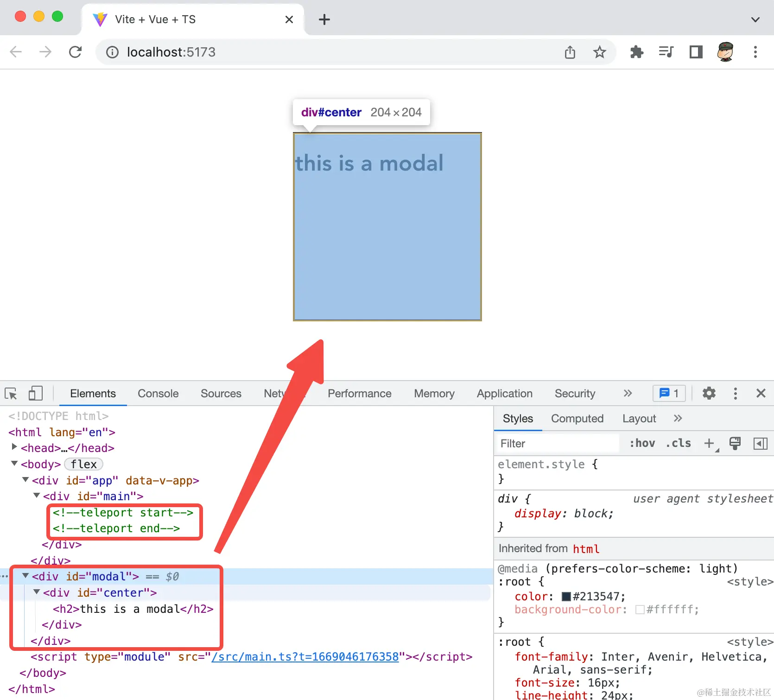Toggle the :hov element state
Viewport: 774px width, 700px height.
(642, 443)
